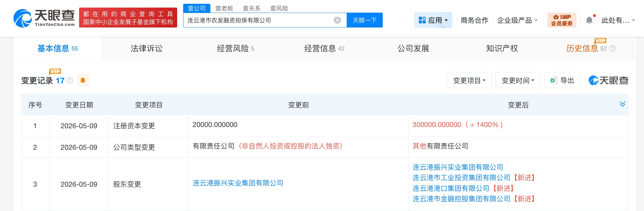The image size is (644, 211).
Task: Open 连云港振兴实业集团有限公司 link in 变更前 column
Action: [238, 183]
